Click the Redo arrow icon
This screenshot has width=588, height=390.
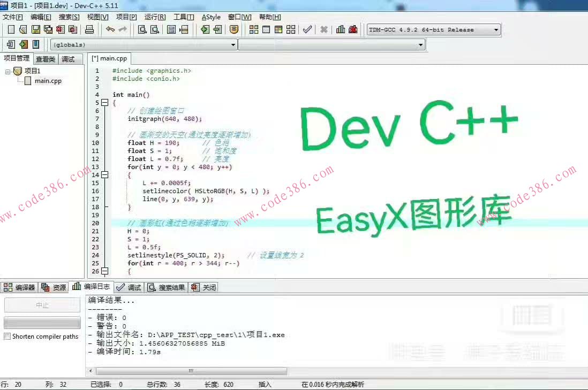[x=123, y=29]
